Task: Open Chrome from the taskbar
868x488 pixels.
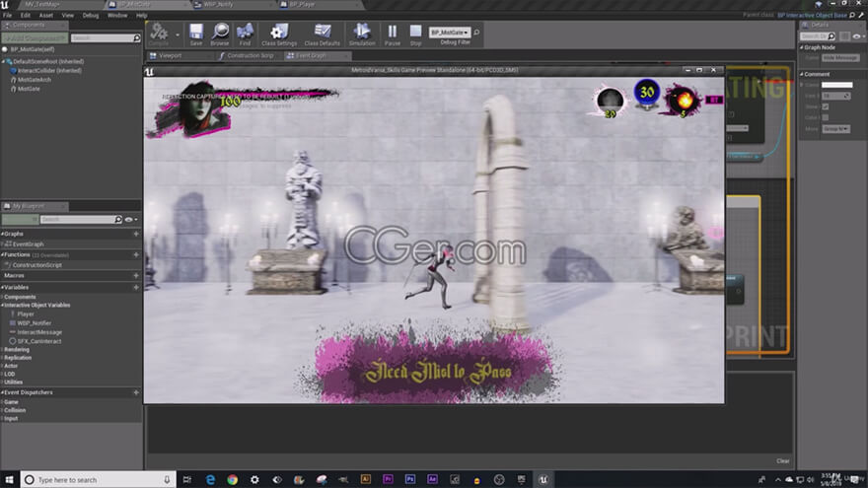Action: pyautogui.click(x=232, y=480)
